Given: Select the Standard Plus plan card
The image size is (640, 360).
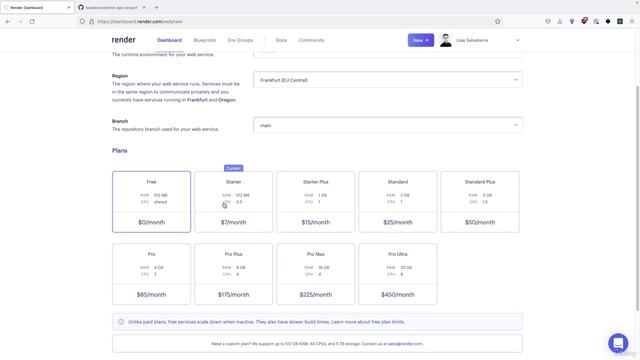Looking at the screenshot, I should (x=480, y=202).
